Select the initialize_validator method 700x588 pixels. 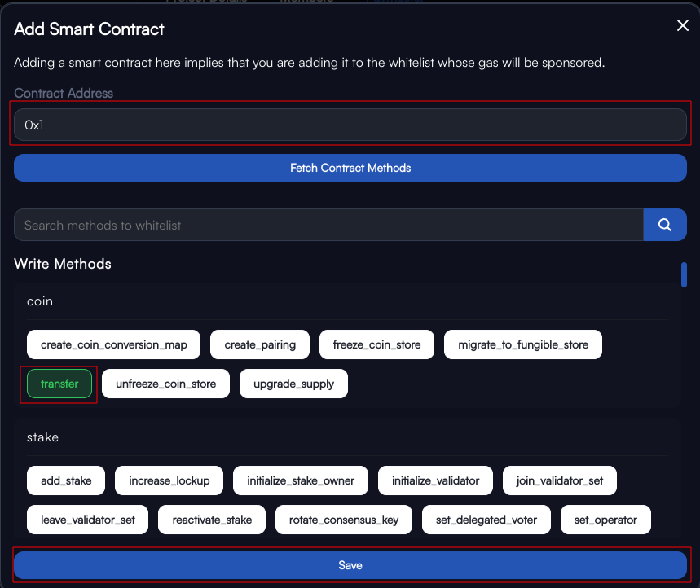pyautogui.click(x=435, y=480)
